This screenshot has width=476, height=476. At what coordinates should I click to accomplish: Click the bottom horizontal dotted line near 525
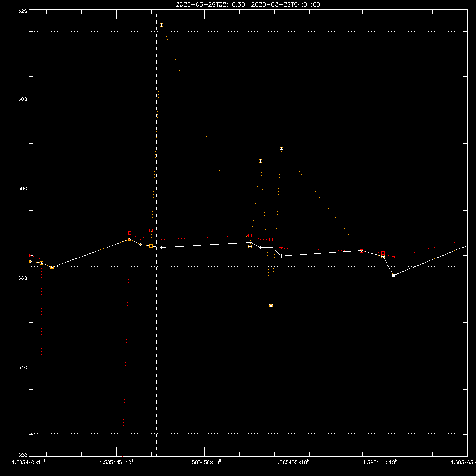(248, 434)
